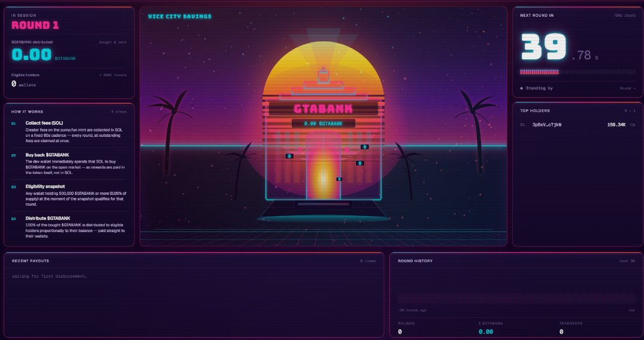Click the Standing by status dot
644x340 pixels.
click(522, 88)
